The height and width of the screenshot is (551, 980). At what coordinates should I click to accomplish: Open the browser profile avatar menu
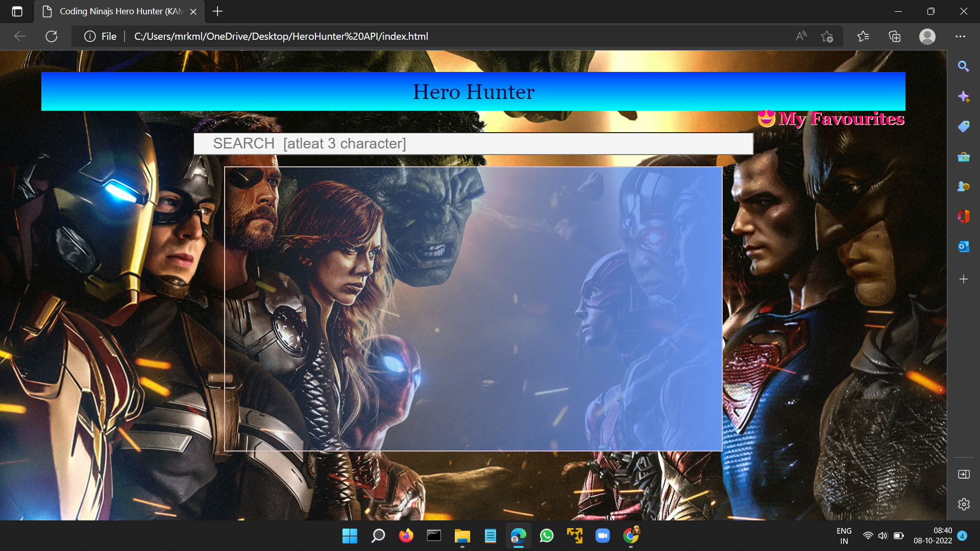click(x=927, y=36)
